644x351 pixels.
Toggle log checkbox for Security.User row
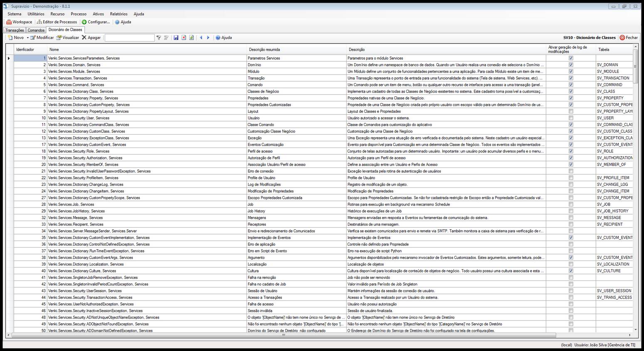pos(571,118)
